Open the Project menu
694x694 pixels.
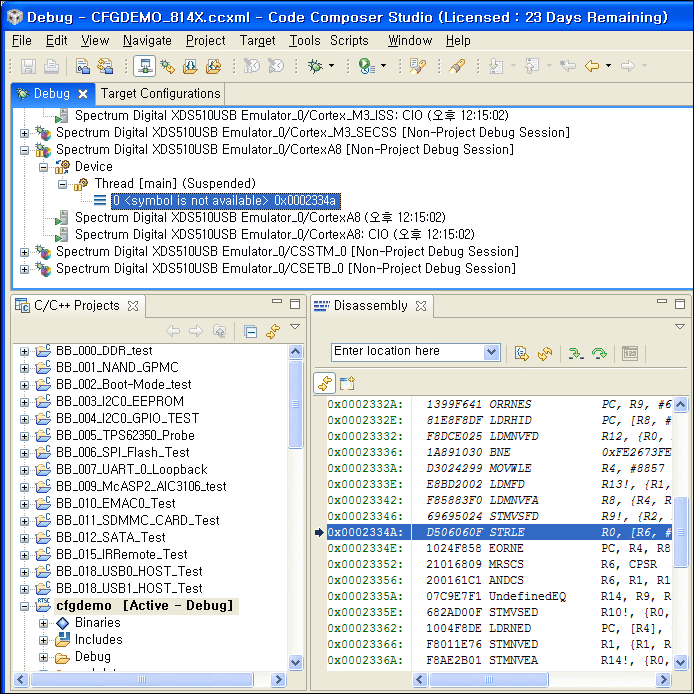tap(205, 41)
